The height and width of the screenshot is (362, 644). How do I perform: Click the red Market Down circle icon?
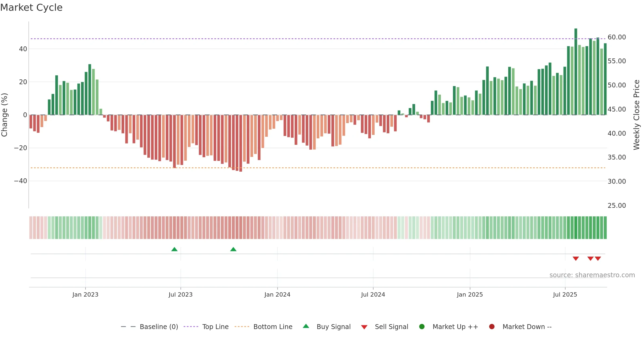click(492, 327)
